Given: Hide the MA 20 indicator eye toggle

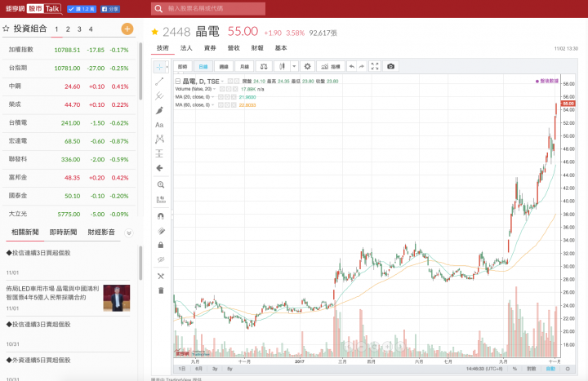Looking at the screenshot, I should [x=220, y=97].
